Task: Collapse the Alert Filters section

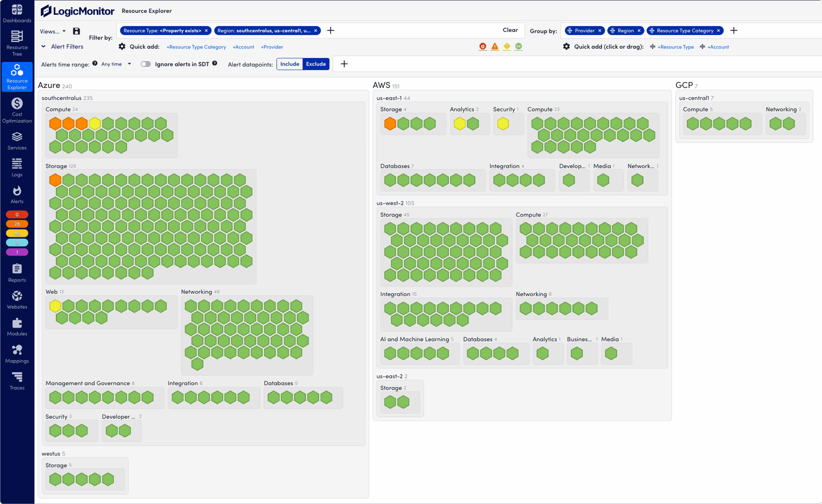Action: [43, 46]
